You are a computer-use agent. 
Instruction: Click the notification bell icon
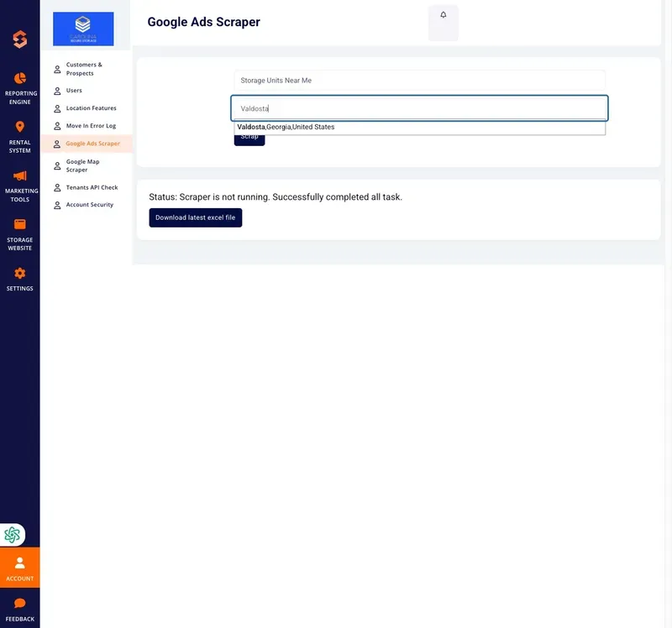tap(444, 15)
